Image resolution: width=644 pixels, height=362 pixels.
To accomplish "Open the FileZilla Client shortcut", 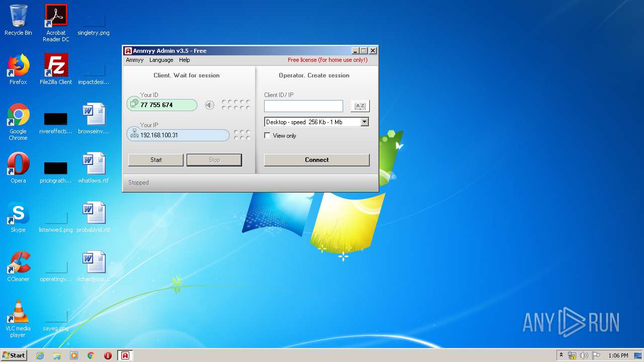I will coord(56,69).
